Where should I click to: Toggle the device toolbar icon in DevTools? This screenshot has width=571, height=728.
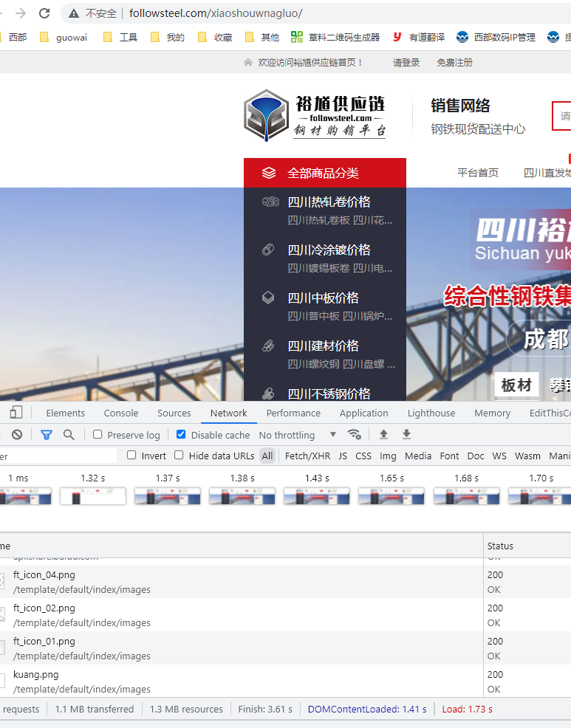(16, 413)
